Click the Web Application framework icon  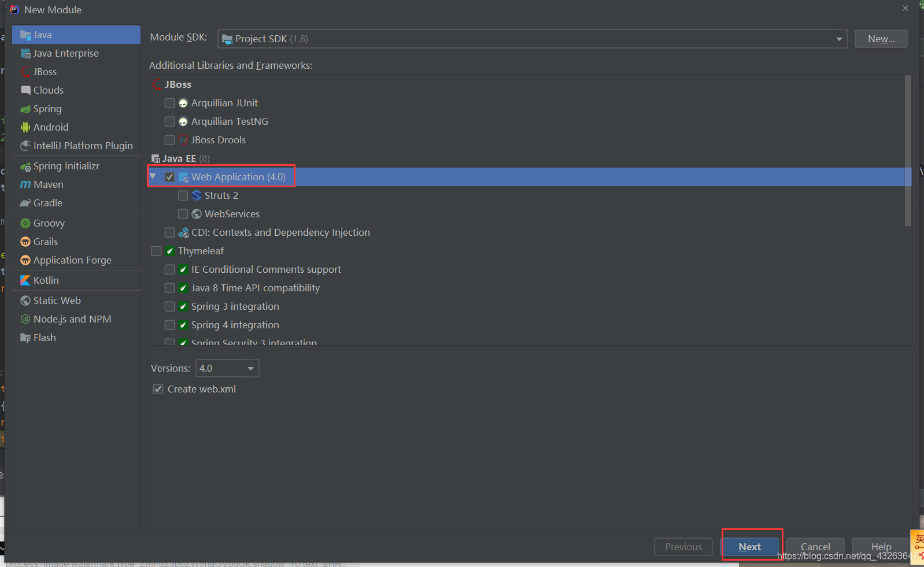[x=184, y=177]
